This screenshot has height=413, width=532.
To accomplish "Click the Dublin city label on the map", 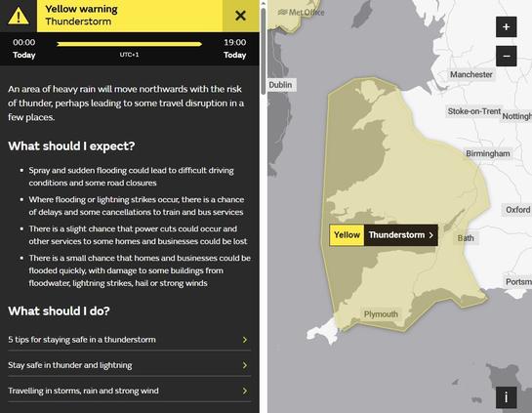I will 280,85.
